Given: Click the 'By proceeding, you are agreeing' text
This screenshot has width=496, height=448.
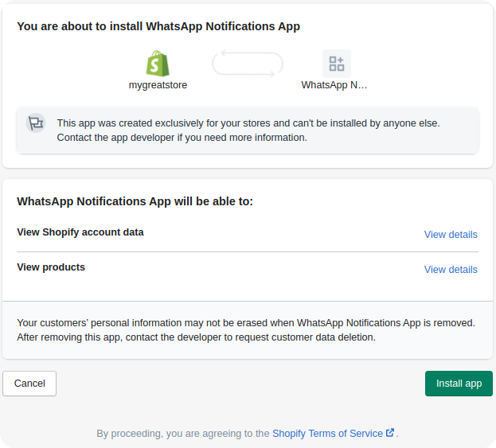Looking at the screenshot, I should point(183,433).
